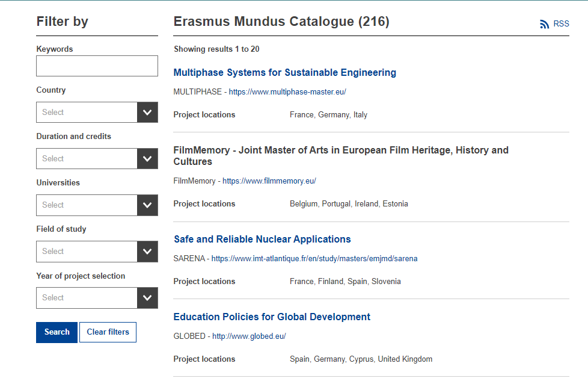This screenshot has width=588, height=387.
Task: Click the 'France, Germany, Italy' locations text
Action: coord(328,115)
